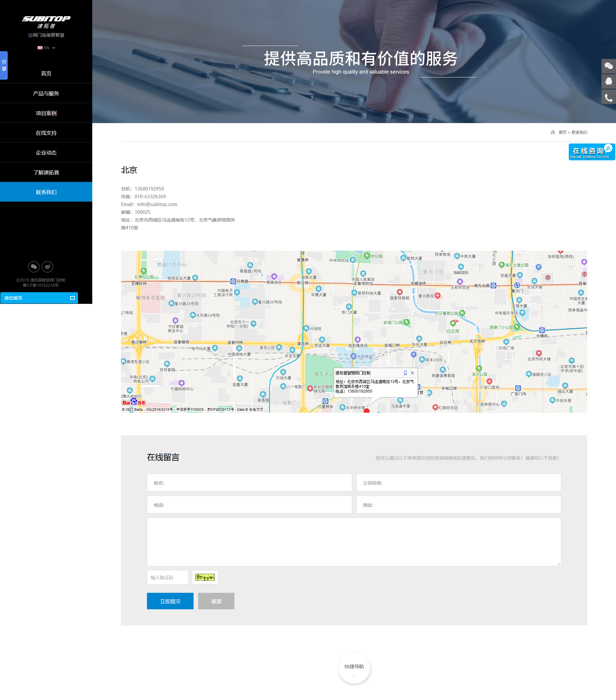Open WeChat icon in left footer

tap(34, 267)
